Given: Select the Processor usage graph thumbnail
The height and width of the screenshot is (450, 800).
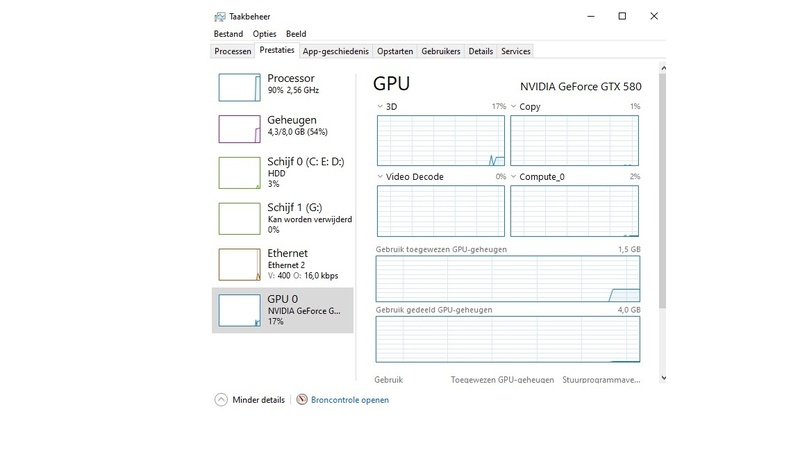Looking at the screenshot, I should tap(239, 87).
